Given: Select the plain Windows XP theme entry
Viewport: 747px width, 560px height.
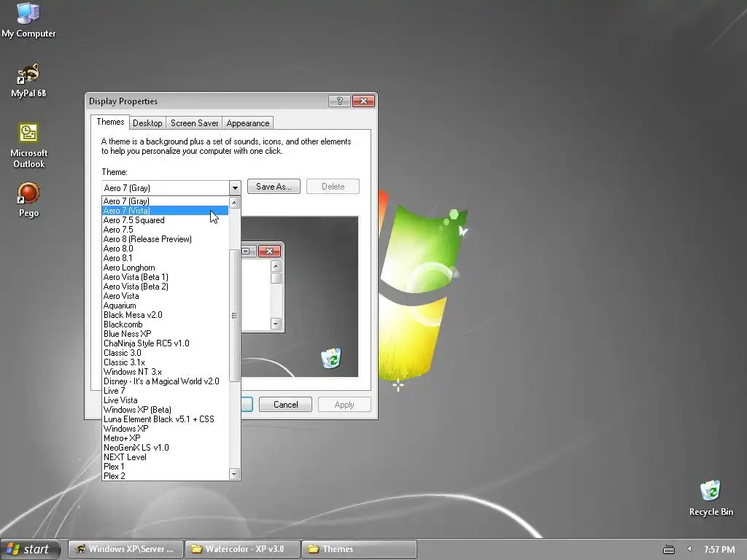Looking at the screenshot, I should pos(166,429).
